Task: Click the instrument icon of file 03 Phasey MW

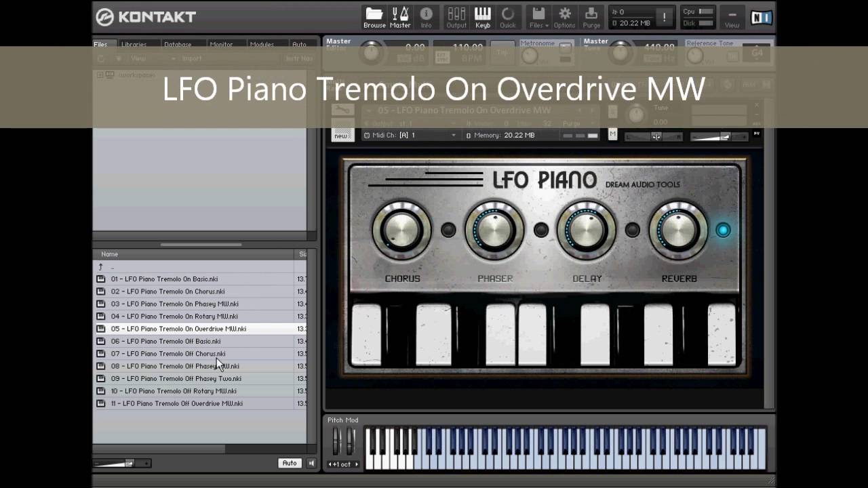Action: [101, 304]
